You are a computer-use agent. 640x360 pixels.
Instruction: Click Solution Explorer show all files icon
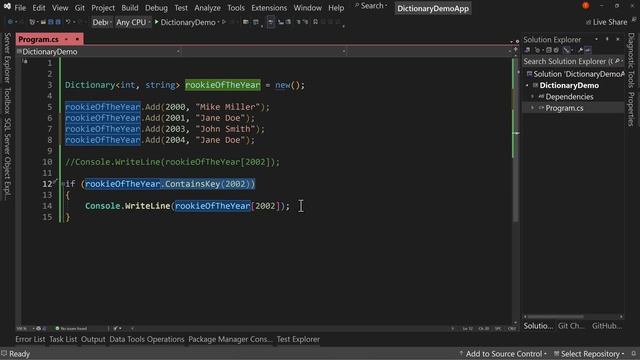pos(556,50)
